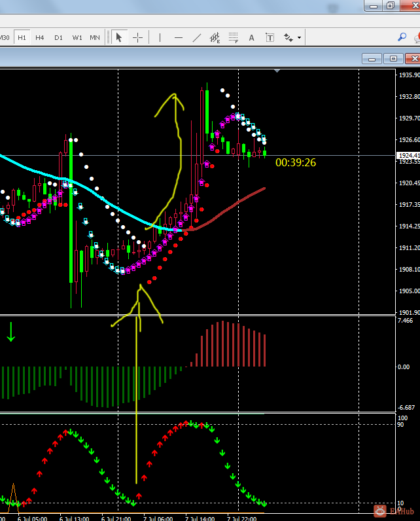Click histogram scale value 7.466

coord(406,321)
